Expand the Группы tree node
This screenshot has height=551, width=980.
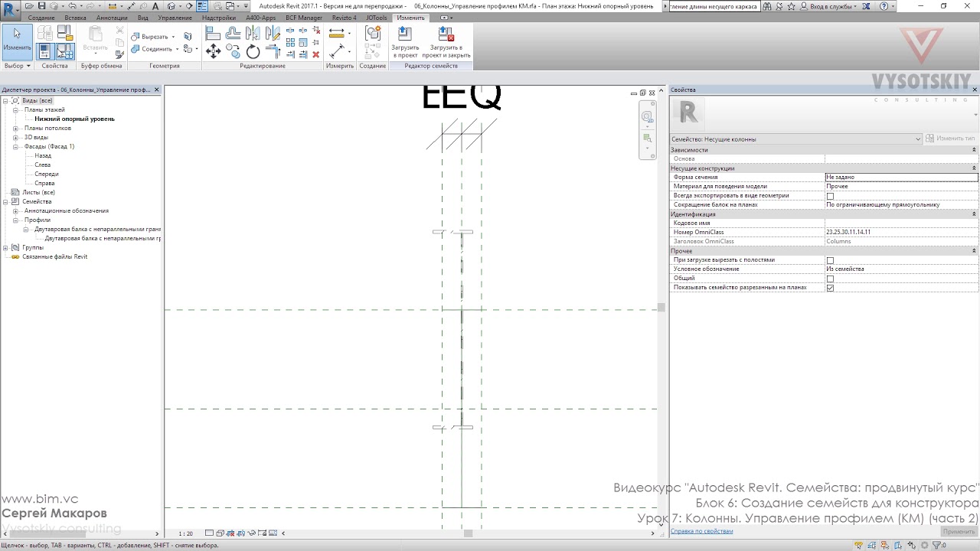[x=5, y=248]
